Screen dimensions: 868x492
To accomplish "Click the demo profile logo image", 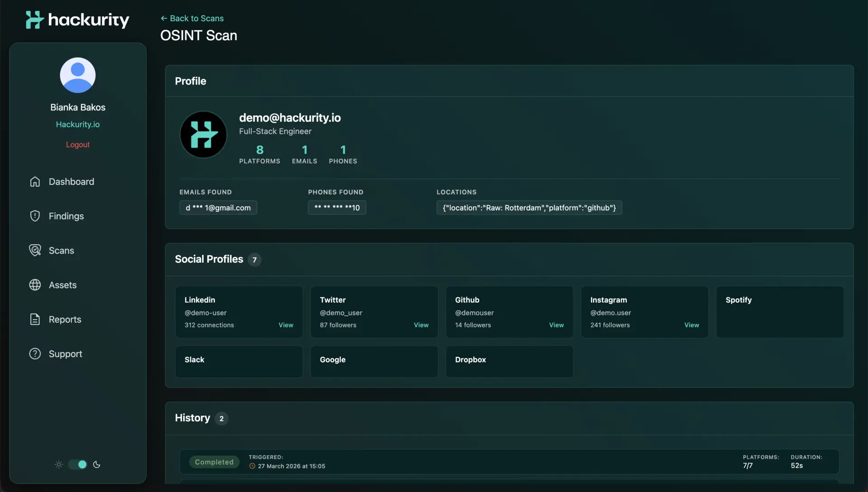I will 203,135.
